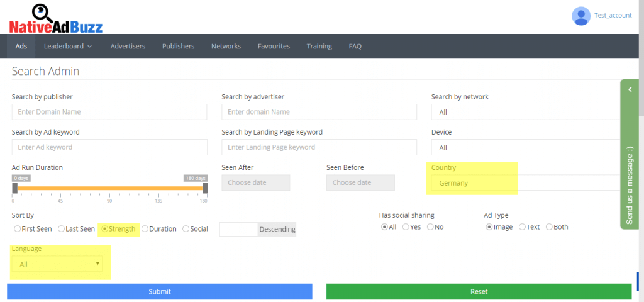The image size is (644, 302).
Task: Collapse the message side panel chevron
Action: coord(630,89)
